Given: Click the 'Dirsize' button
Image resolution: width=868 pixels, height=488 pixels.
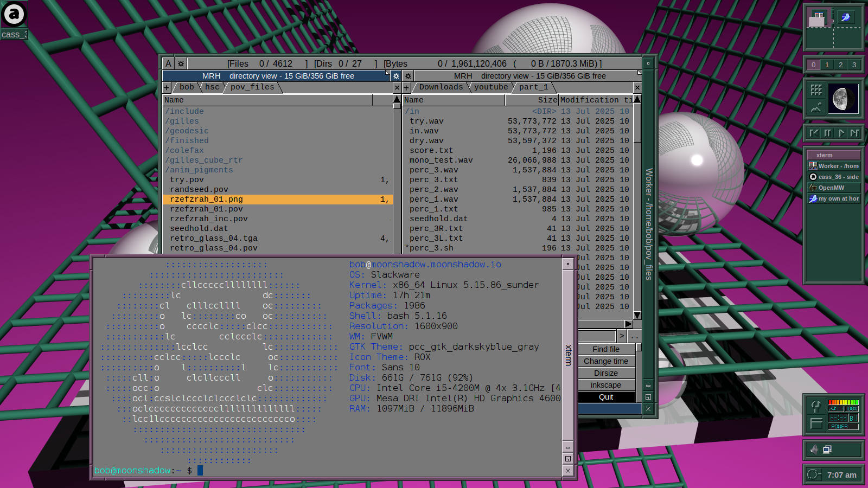Looking at the screenshot, I should 605,373.
